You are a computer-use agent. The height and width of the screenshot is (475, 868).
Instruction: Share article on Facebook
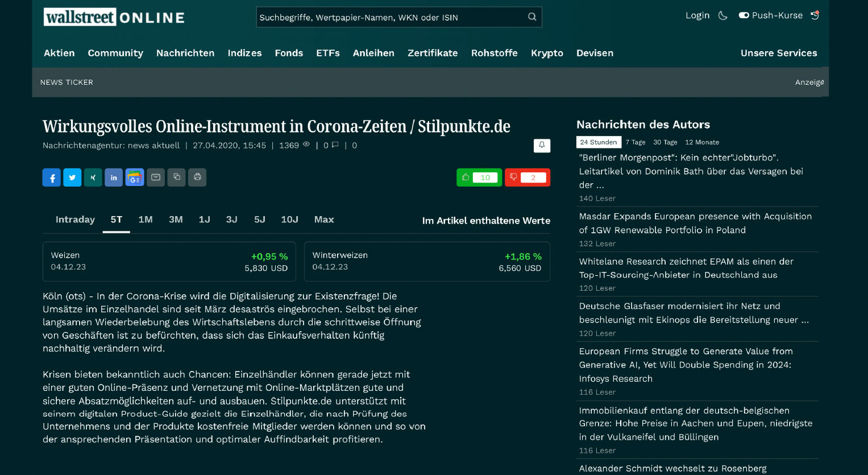tap(52, 177)
